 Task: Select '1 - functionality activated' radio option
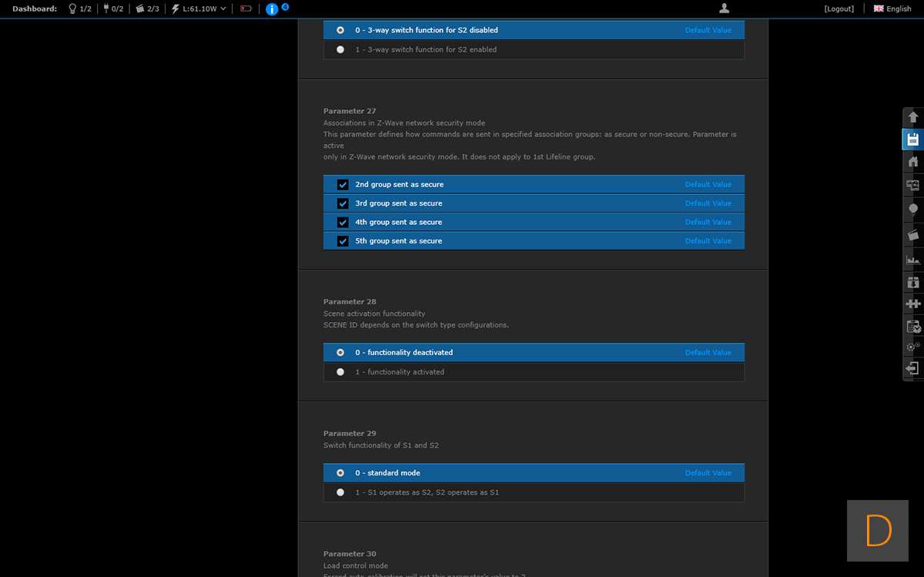pos(340,372)
